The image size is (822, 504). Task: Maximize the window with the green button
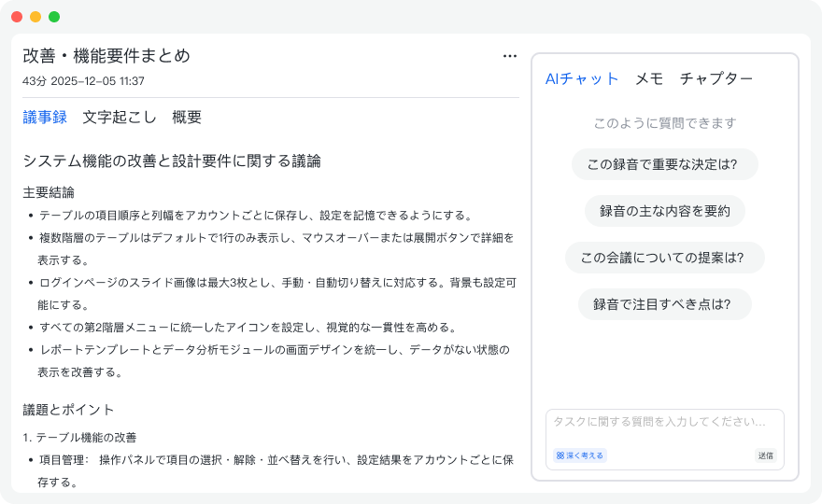[54, 17]
